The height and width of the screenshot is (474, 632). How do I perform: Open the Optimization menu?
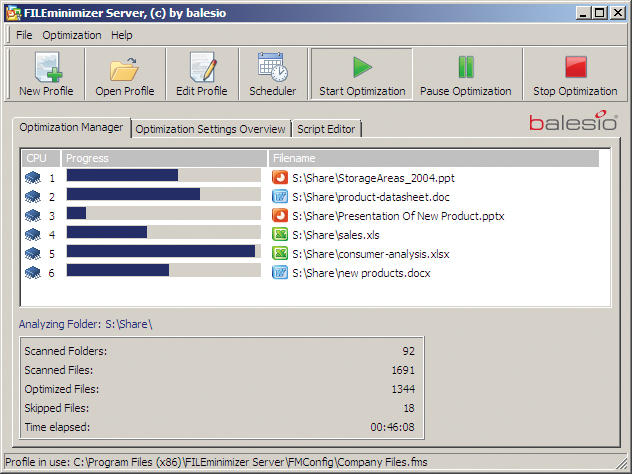[72, 35]
